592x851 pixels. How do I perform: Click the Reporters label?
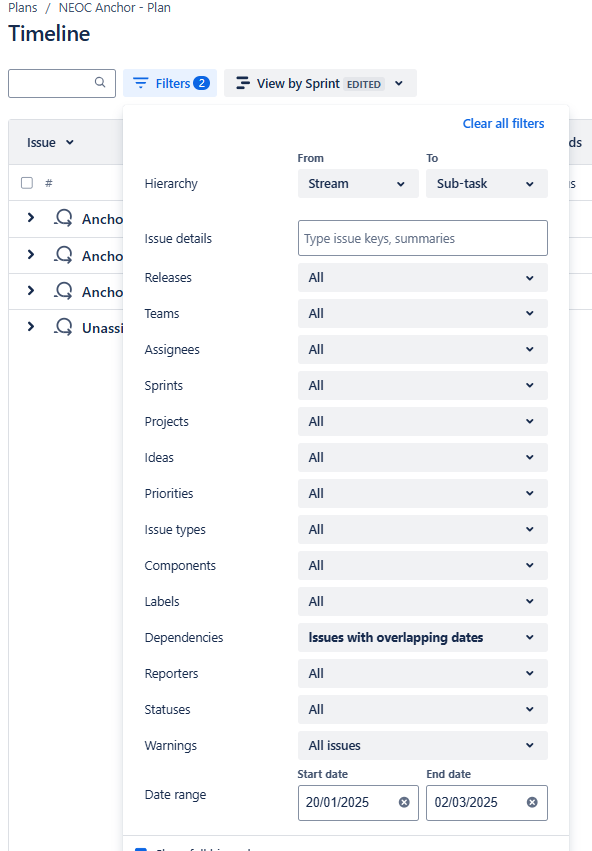[x=171, y=674]
